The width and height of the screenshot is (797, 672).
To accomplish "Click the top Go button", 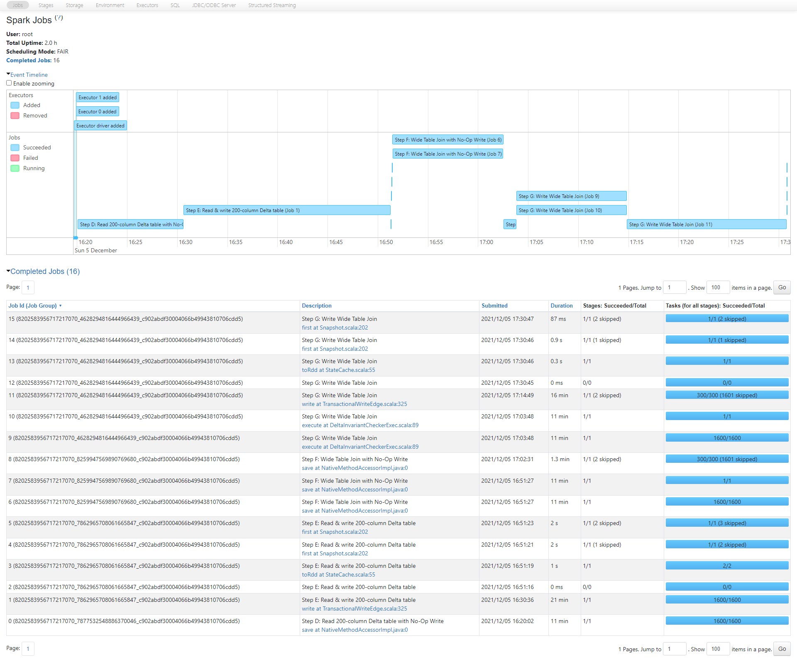I will [782, 288].
